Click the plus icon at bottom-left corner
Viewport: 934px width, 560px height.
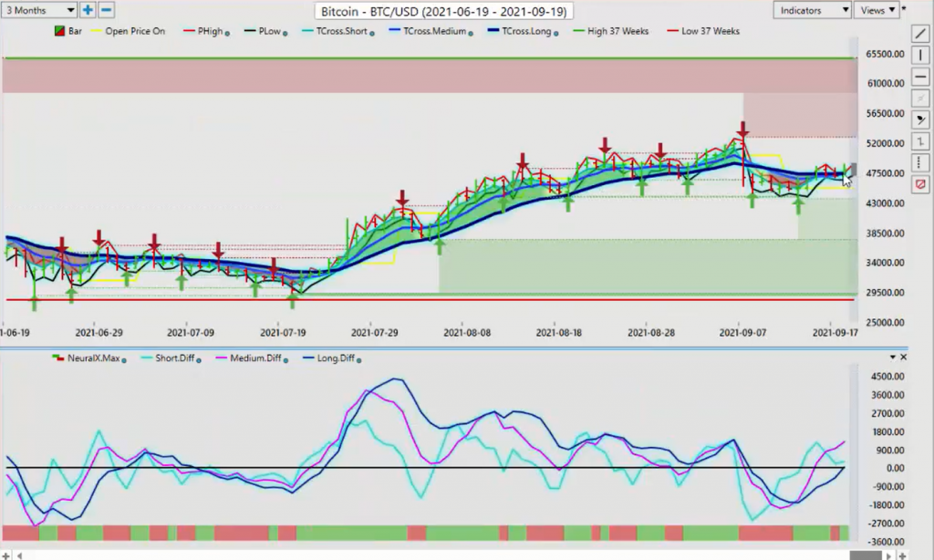coord(6,555)
